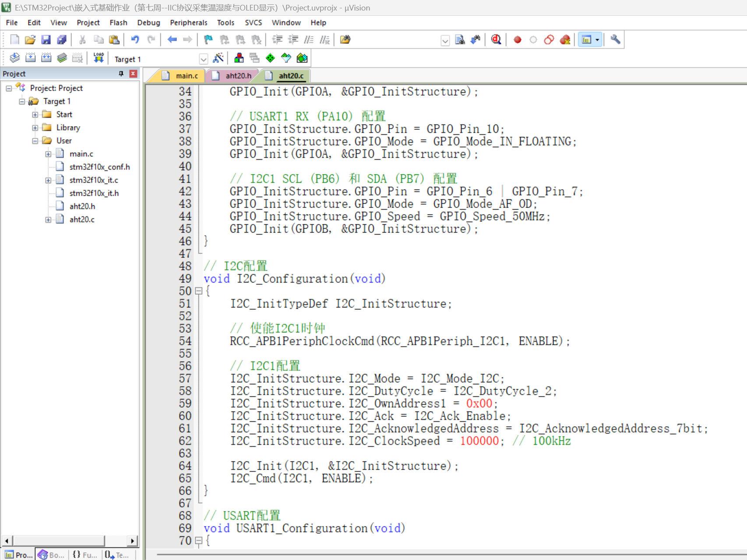Show the Functions panel tab

pos(85,555)
